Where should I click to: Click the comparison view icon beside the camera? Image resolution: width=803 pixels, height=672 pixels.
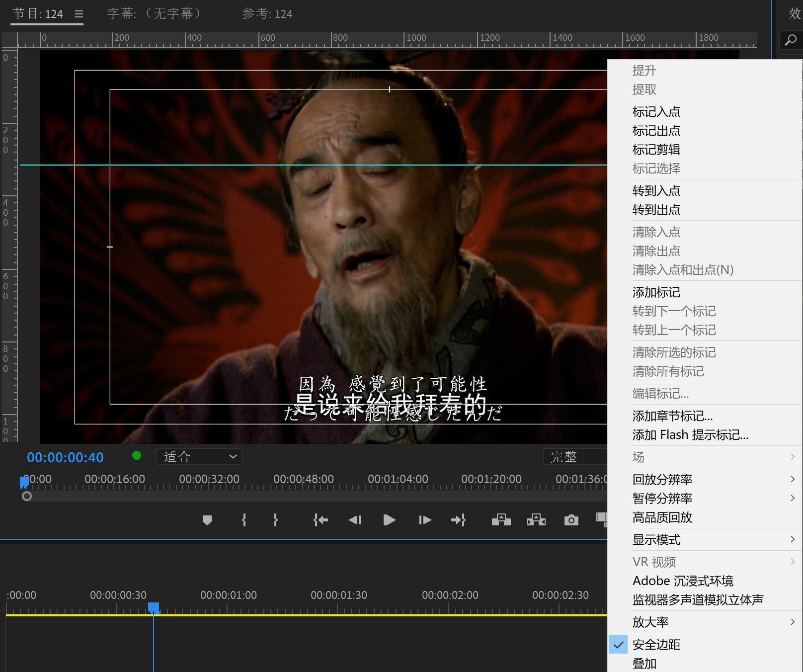pos(602,520)
